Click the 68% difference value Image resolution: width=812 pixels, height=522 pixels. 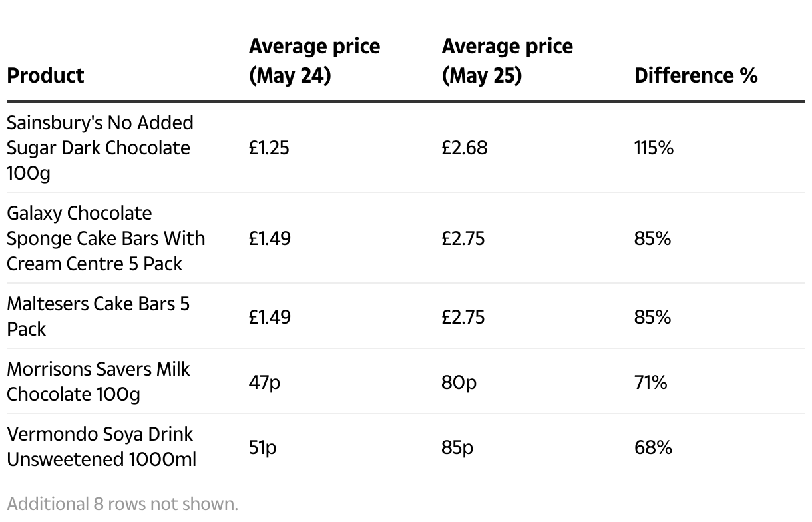[652, 447]
